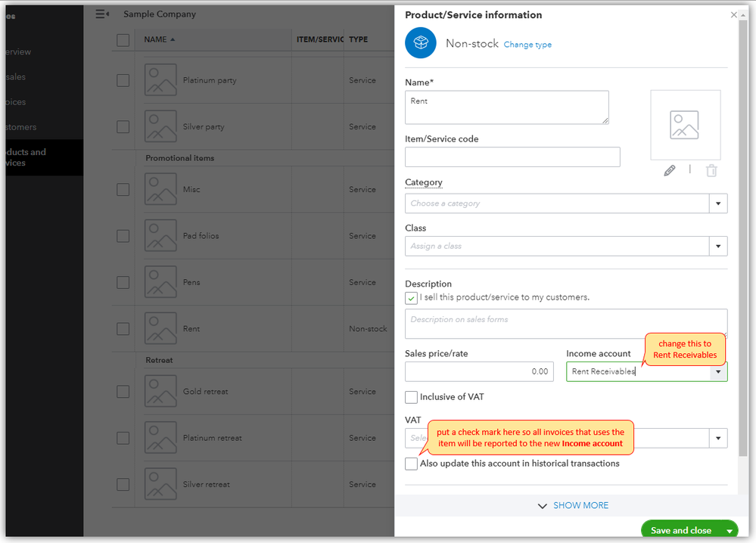756x543 pixels.
Task: Sort list by NAME column arrow
Action: click(173, 39)
